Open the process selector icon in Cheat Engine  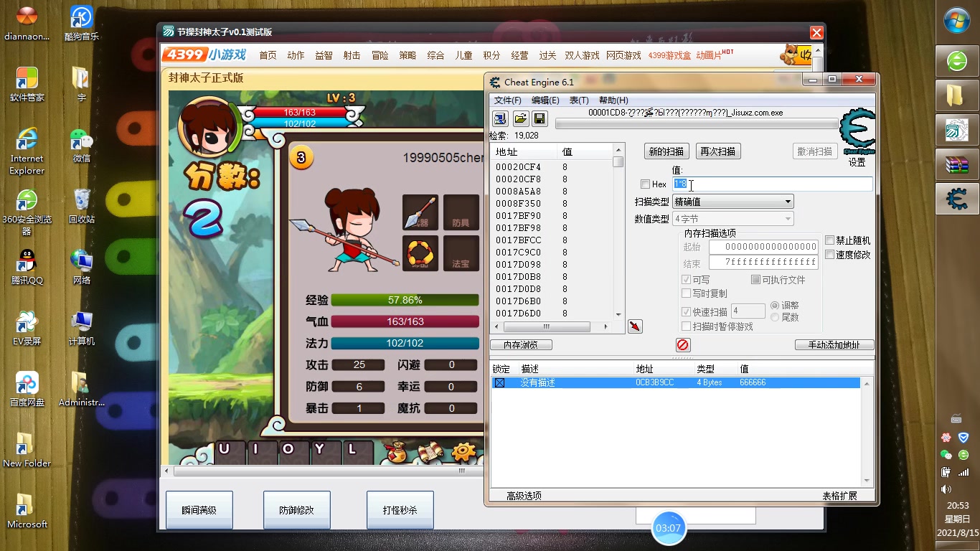coord(500,118)
